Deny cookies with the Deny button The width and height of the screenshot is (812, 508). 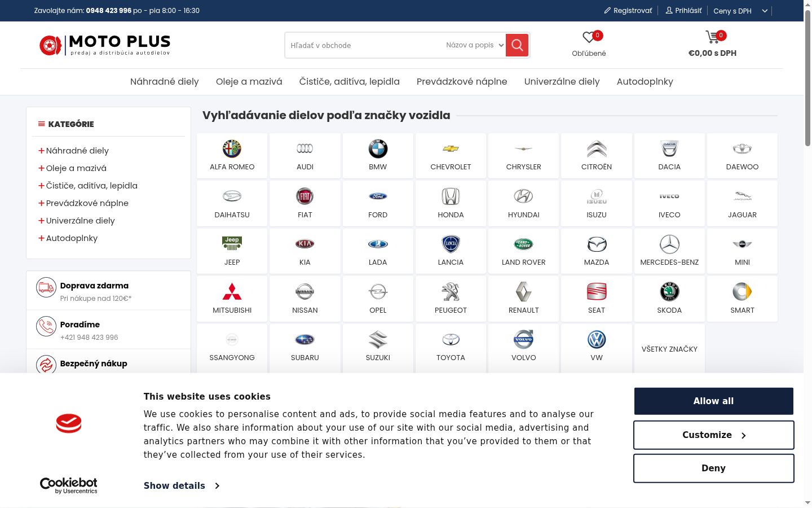click(713, 468)
